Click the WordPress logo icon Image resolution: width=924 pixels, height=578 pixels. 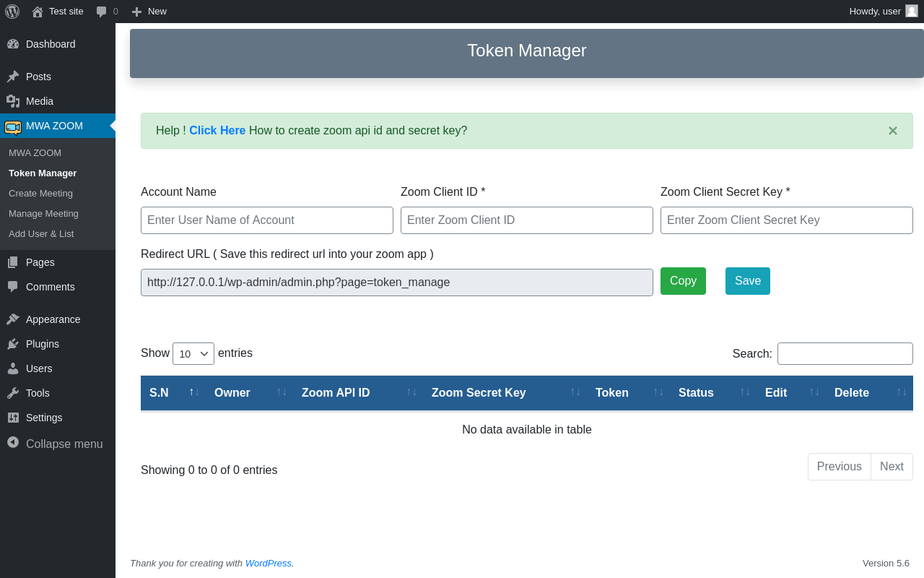tap(12, 12)
